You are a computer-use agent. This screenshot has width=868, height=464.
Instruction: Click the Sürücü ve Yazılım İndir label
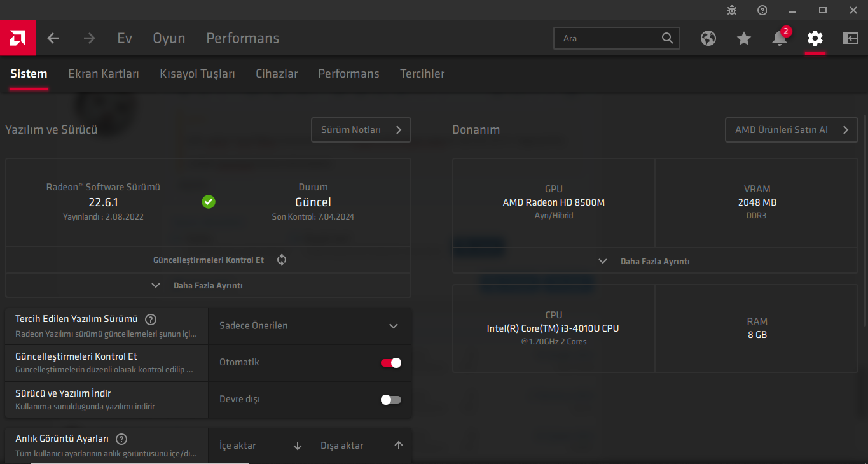pyautogui.click(x=63, y=393)
